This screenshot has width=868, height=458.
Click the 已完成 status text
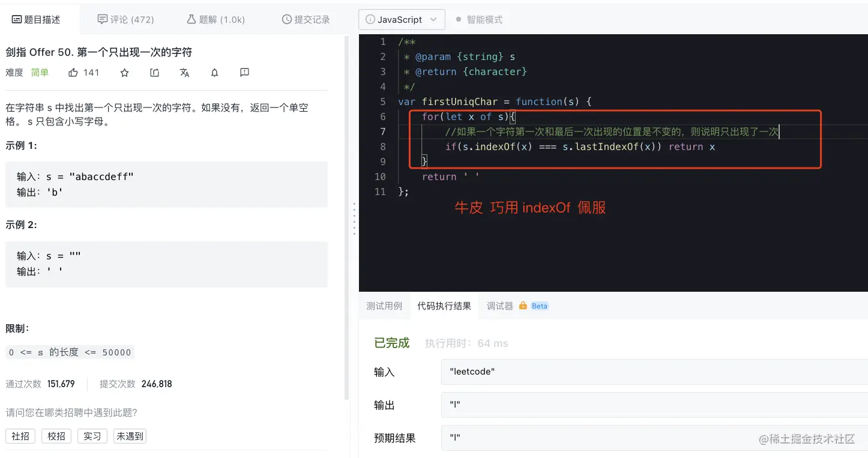392,343
